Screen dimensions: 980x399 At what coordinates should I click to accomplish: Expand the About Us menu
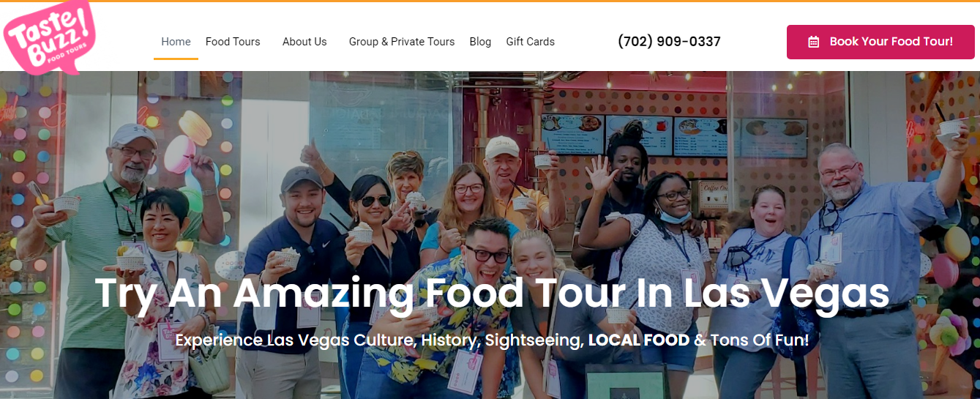304,42
